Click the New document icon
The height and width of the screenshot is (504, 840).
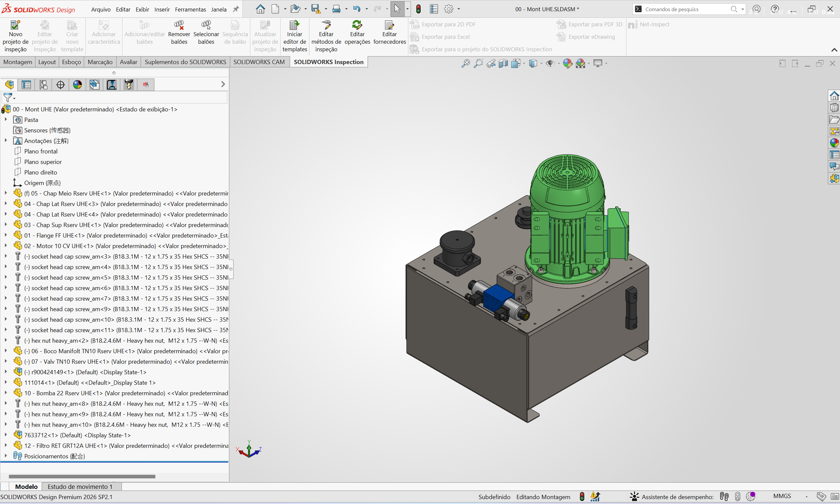[275, 9]
